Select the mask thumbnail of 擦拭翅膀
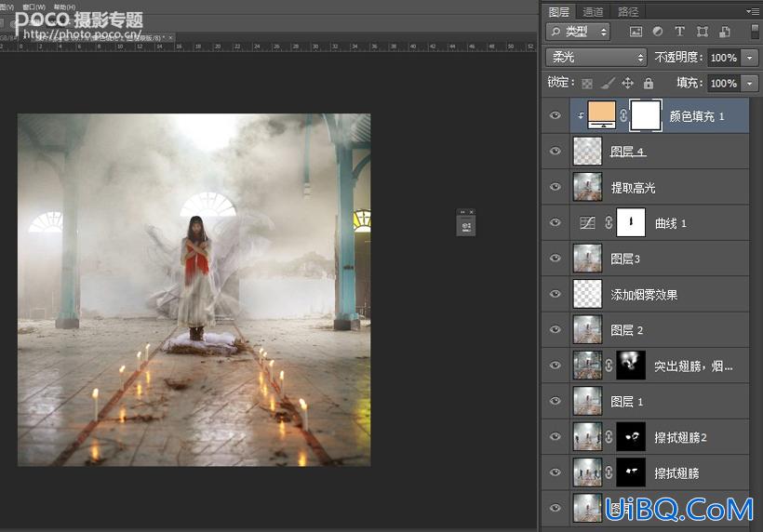Screen dimensions: 763x532 [631, 472]
